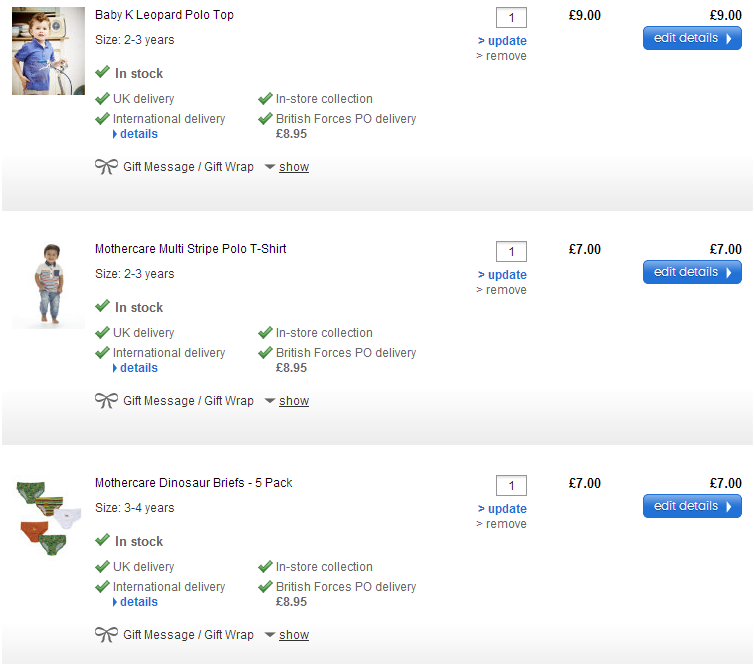This screenshot has height=664, width=754.
Task: Click edit details button for Multi Stripe Polo T-Shirt
Action: tap(691, 272)
